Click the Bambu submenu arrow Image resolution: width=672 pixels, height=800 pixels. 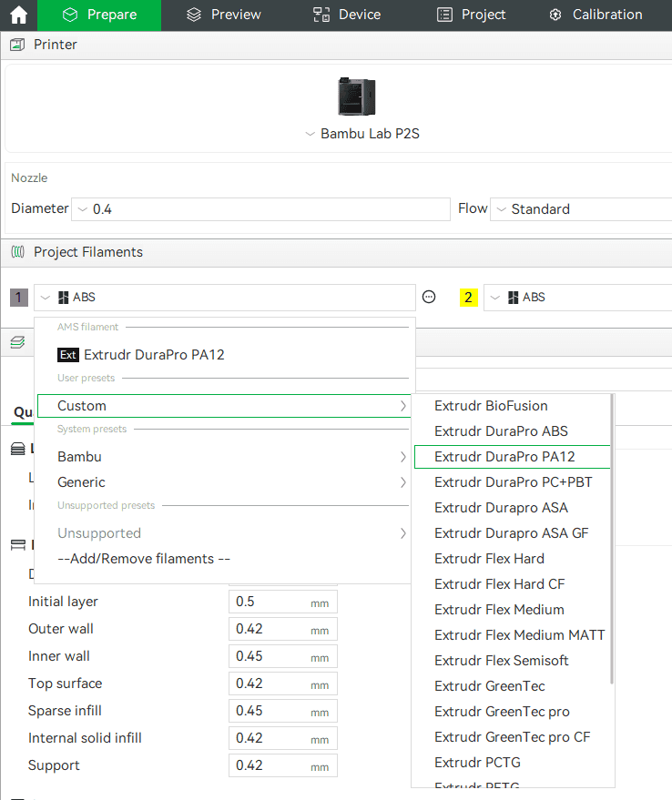point(402,457)
